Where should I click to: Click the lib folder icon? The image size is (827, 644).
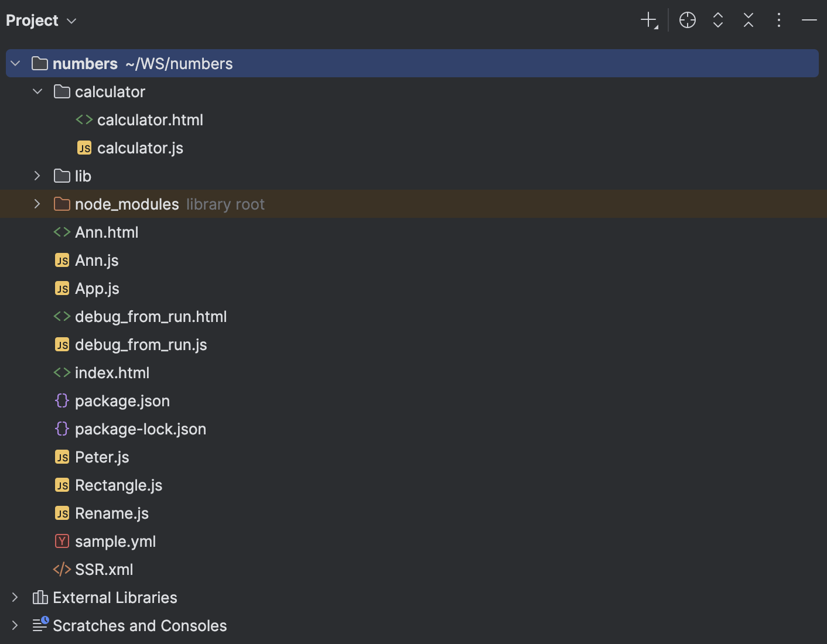click(x=62, y=176)
